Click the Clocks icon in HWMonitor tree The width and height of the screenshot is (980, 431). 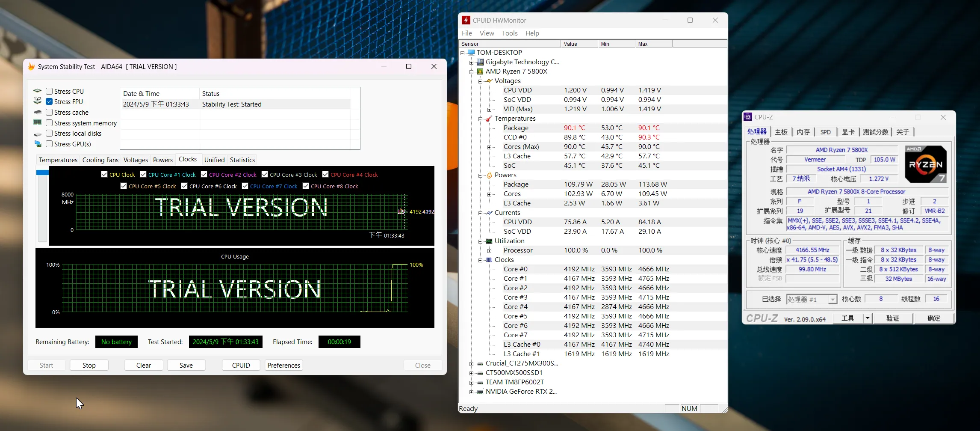click(x=489, y=259)
